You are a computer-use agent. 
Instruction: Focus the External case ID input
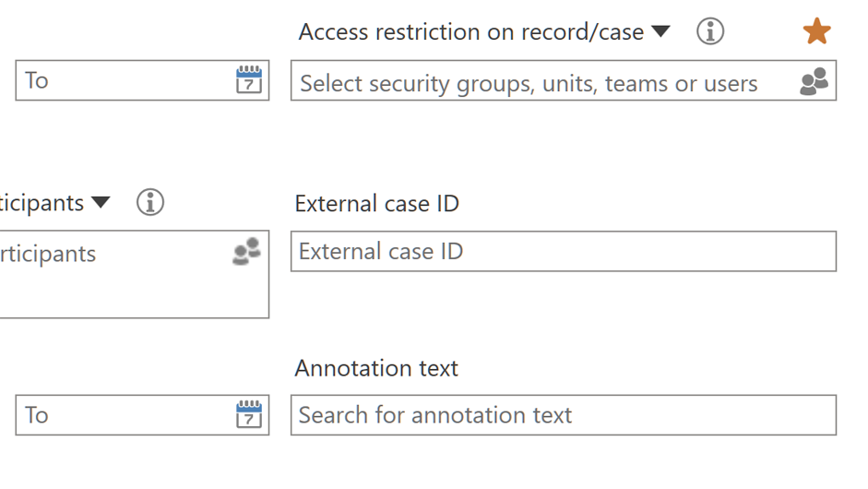coord(563,251)
